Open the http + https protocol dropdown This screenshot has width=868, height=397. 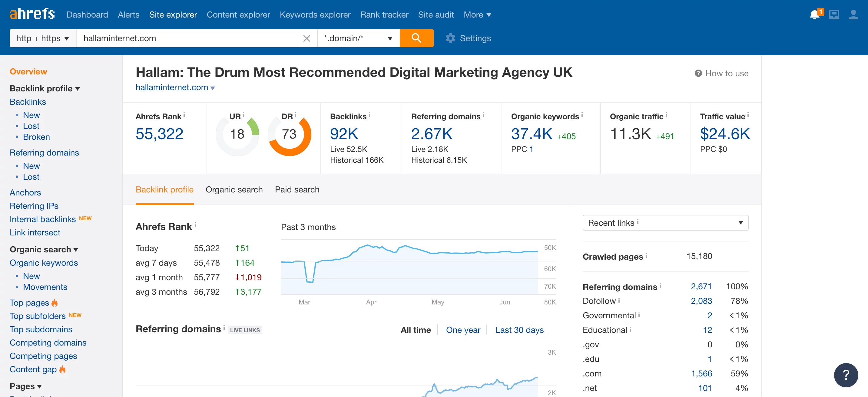pyautogui.click(x=43, y=38)
